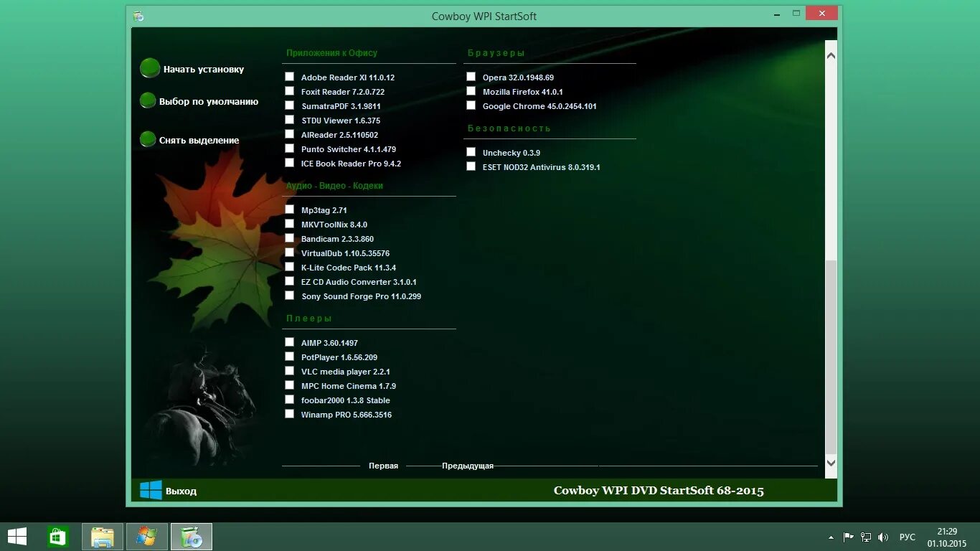Image resolution: width=980 pixels, height=551 pixels.
Task: Check STDU Viewer 1.6.375
Action: click(x=290, y=120)
